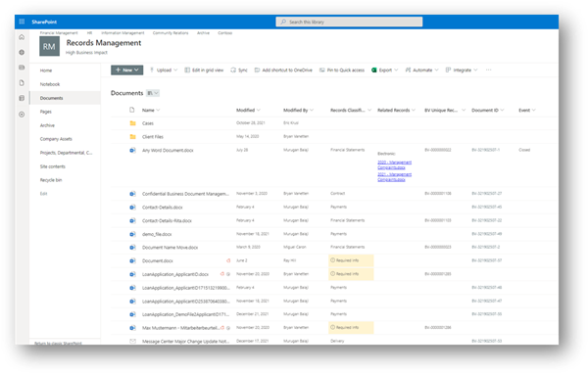Click the Client Files folder icon
Screen dimensions: 588x374
pos(132,137)
